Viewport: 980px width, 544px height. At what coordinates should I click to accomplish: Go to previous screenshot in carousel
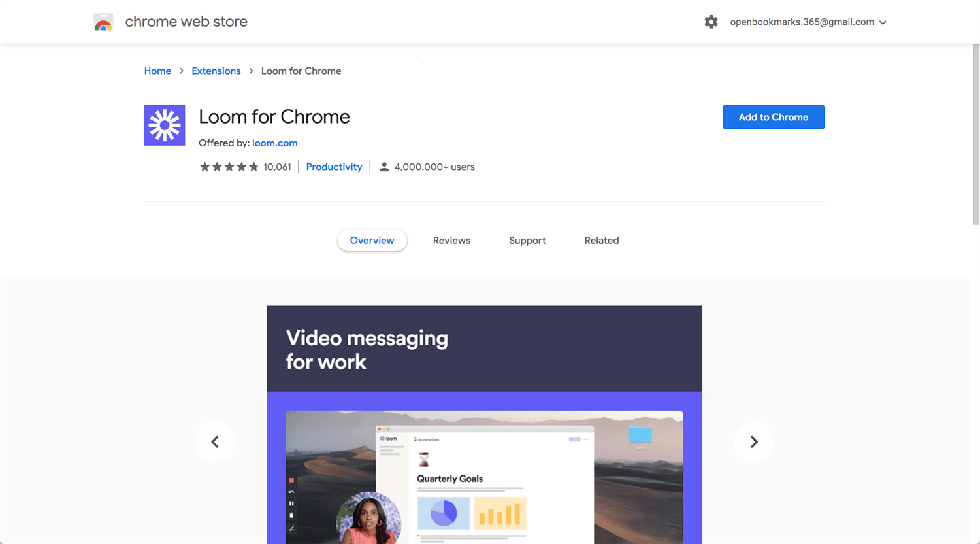click(215, 442)
